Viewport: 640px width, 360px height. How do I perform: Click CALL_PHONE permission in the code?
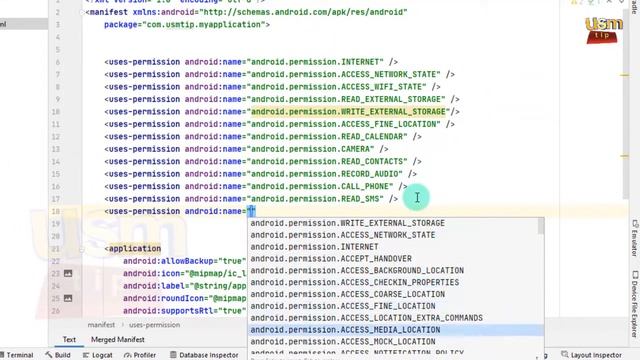pos(365,187)
